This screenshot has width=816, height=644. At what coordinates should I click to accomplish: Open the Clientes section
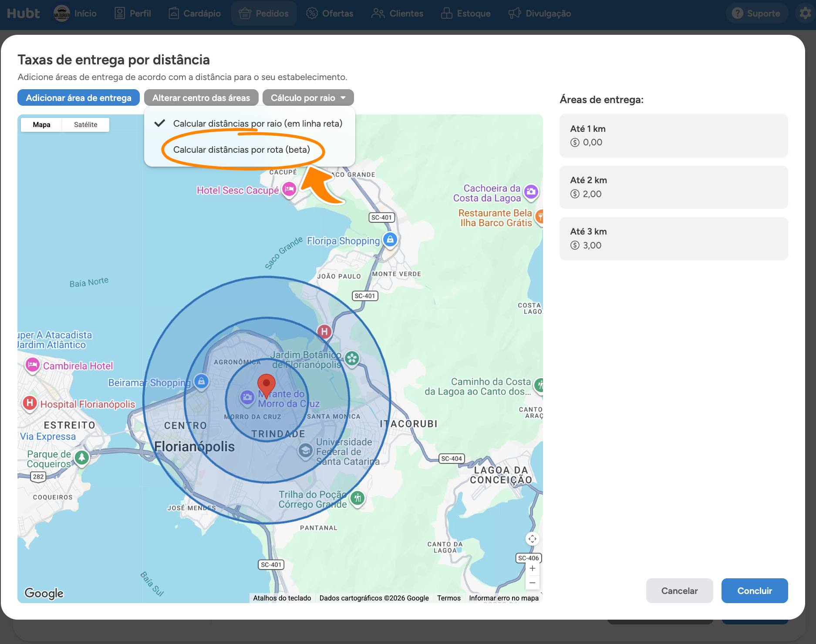(397, 13)
